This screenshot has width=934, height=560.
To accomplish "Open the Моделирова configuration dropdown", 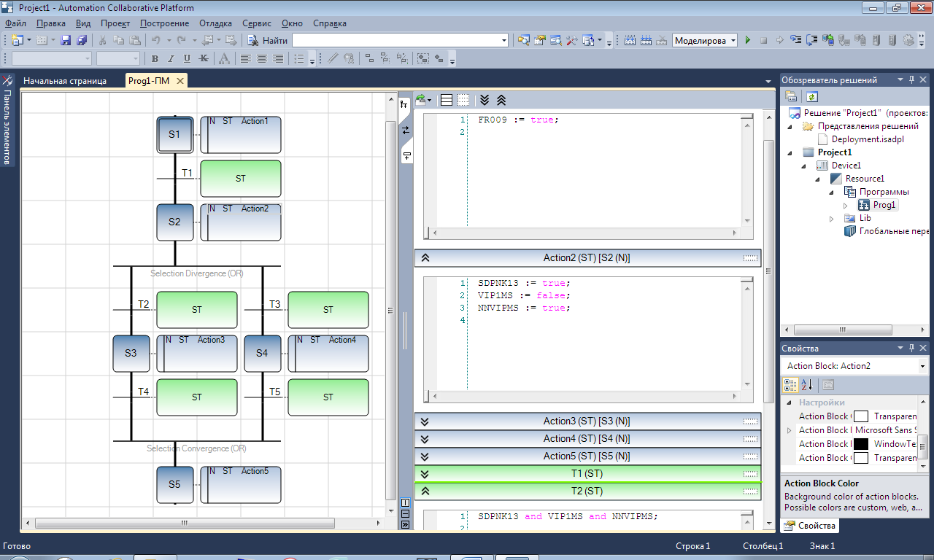I will tap(733, 40).
